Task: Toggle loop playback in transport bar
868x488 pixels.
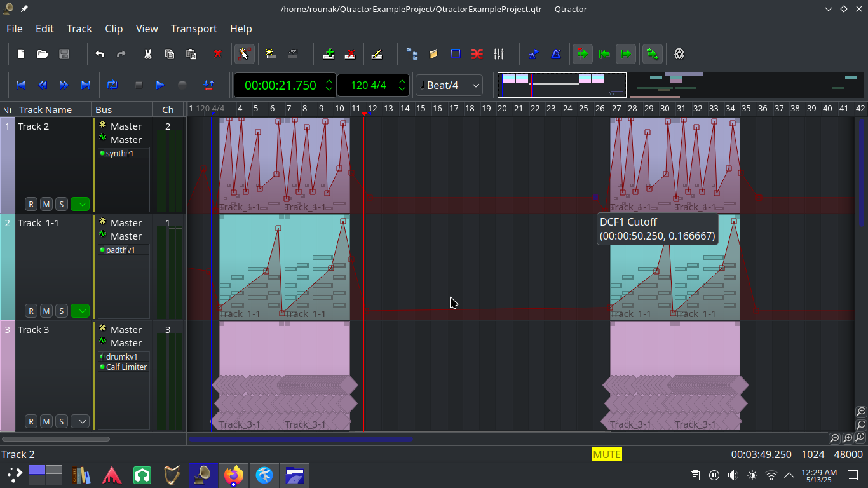Action: point(112,85)
